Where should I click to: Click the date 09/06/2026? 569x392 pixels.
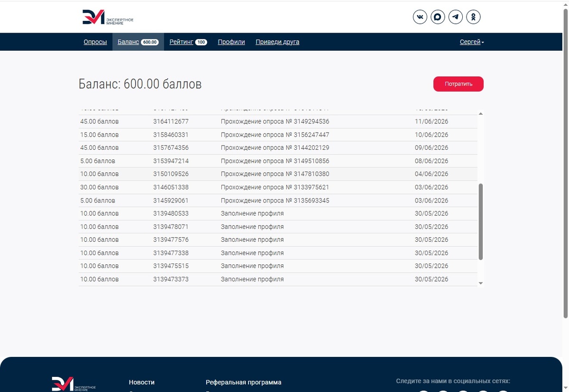click(431, 147)
